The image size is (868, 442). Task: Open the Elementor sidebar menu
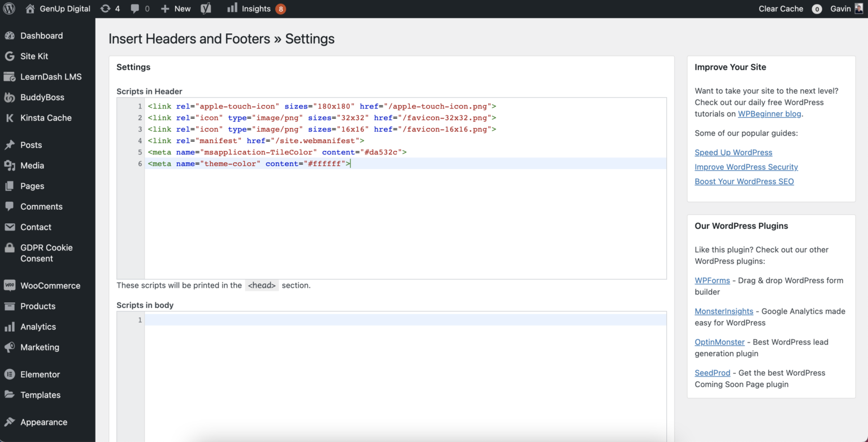coord(40,374)
